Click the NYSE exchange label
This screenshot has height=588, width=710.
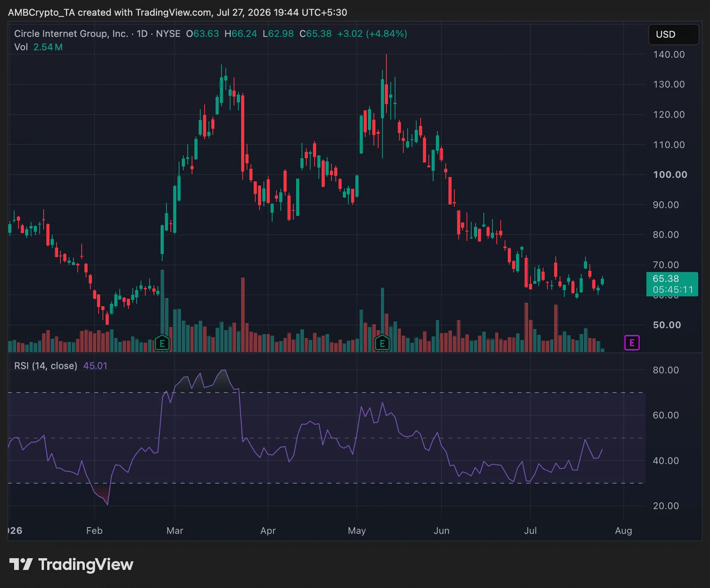[168, 34]
